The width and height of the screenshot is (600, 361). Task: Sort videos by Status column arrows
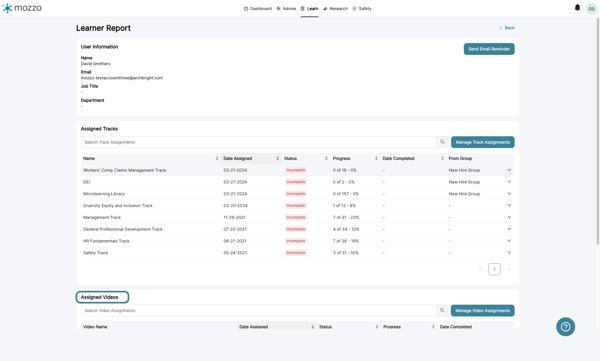377,327
